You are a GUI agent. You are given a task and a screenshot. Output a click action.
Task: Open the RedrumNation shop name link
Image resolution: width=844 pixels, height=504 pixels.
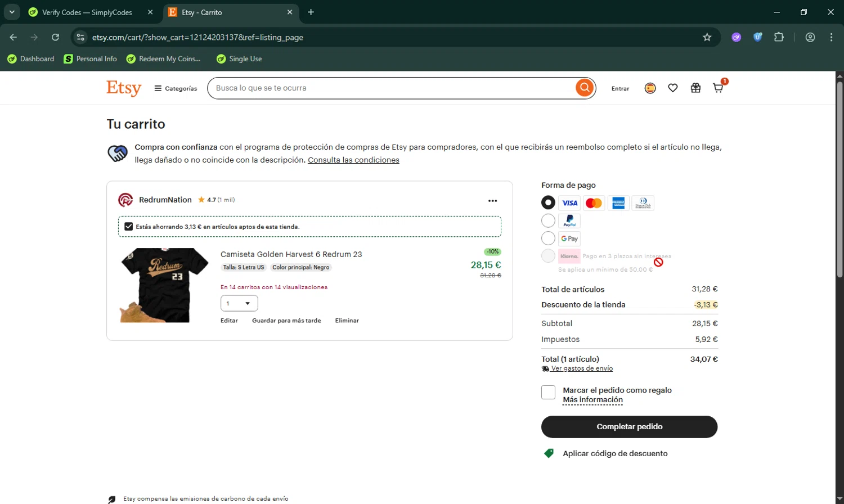165,200
